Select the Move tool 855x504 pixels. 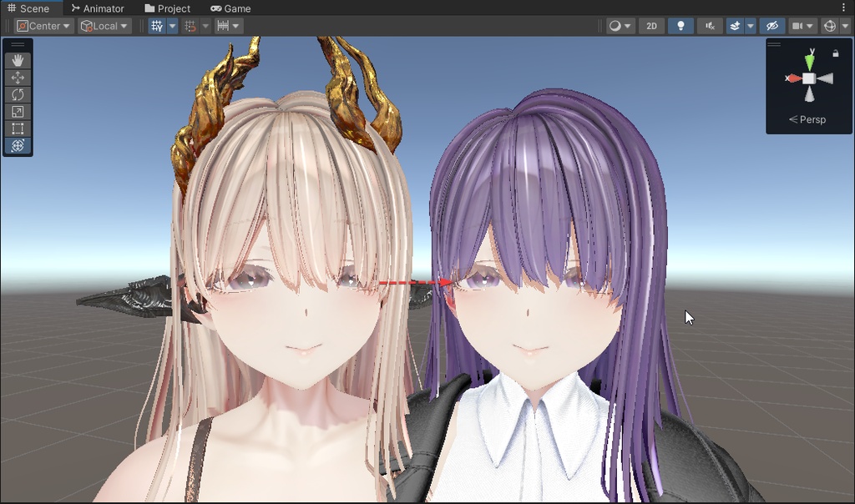tap(18, 78)
